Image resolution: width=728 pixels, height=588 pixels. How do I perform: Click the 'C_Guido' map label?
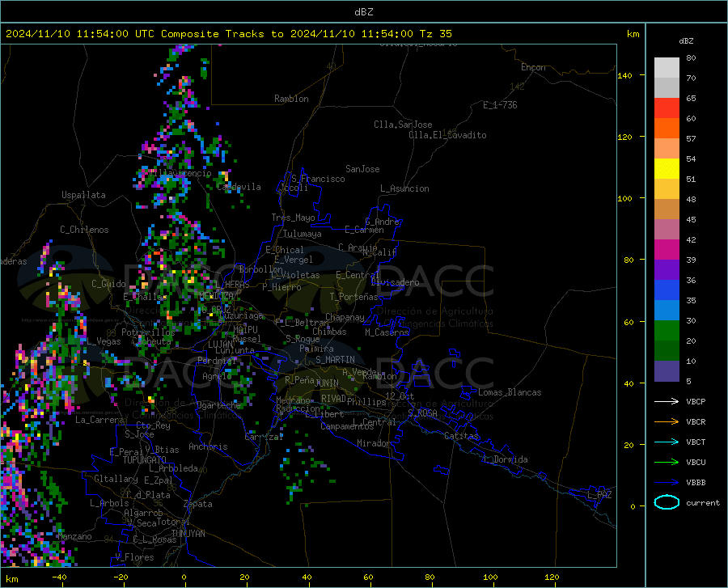108,284
